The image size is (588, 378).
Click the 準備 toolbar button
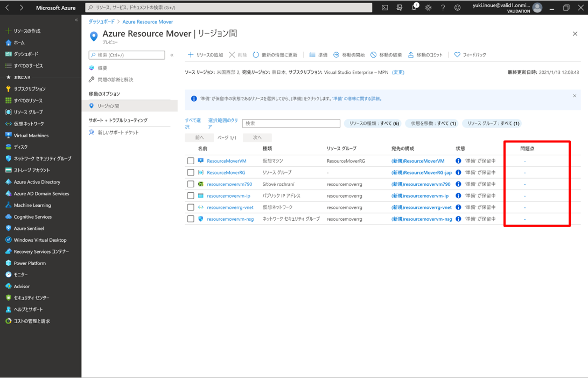click(318, 55)
